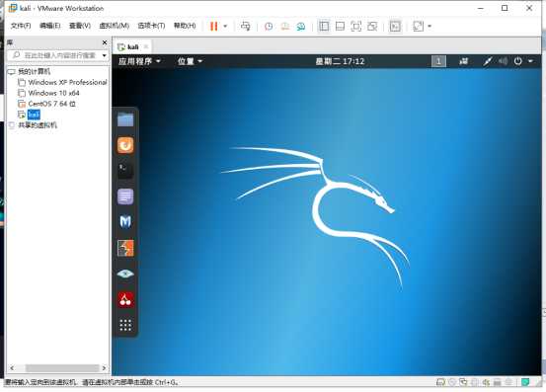Image resolution: width=546 pixels, height=392 pixels.
Task: Revert virtual machine to previous snapshot
Action: (284, 26)
